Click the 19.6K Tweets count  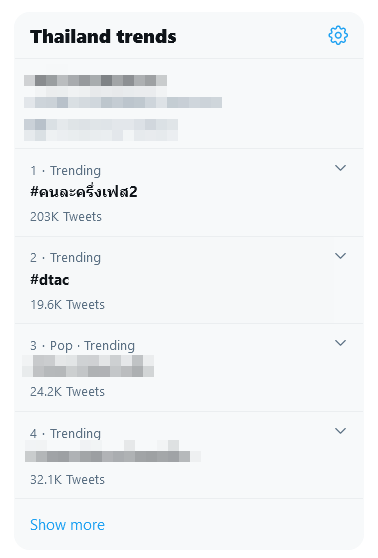point(67,305)
